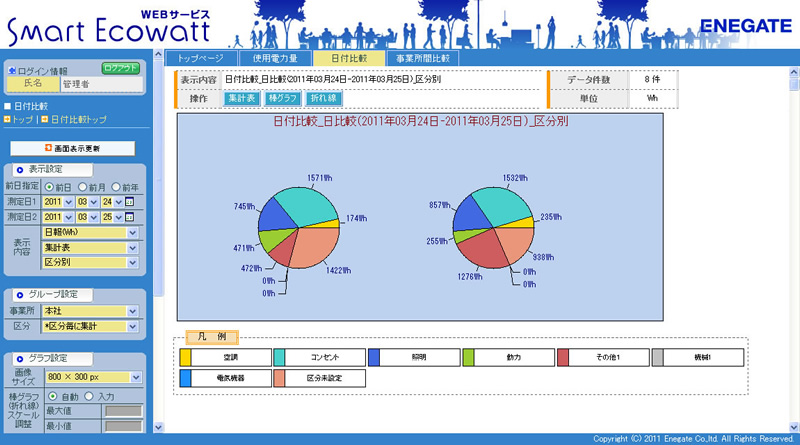Click the 1532Wh pie label
Screen dimensions: 800x445
tap(515, 178)
